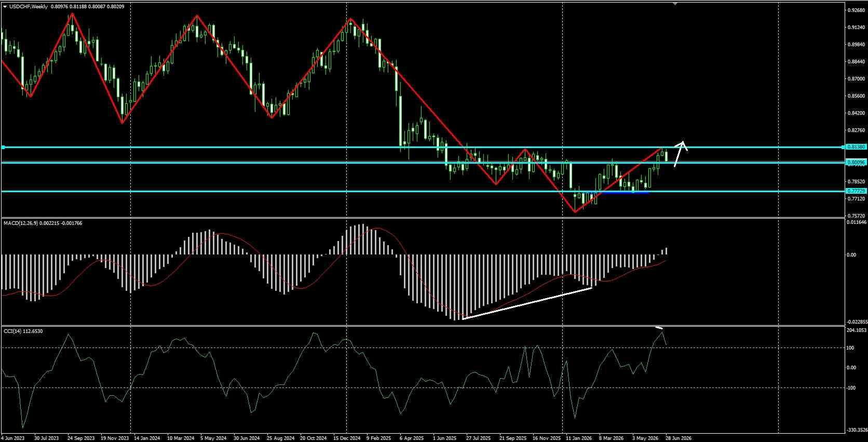The image size is (868, 442).
Task: Click the 0.77729 horizontal line price tag
Action: [x=856, y=191]
